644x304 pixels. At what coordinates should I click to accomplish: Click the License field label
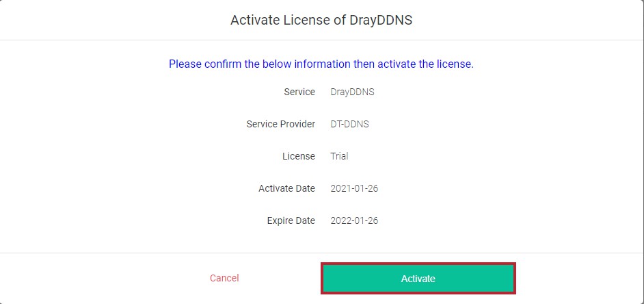299,156
